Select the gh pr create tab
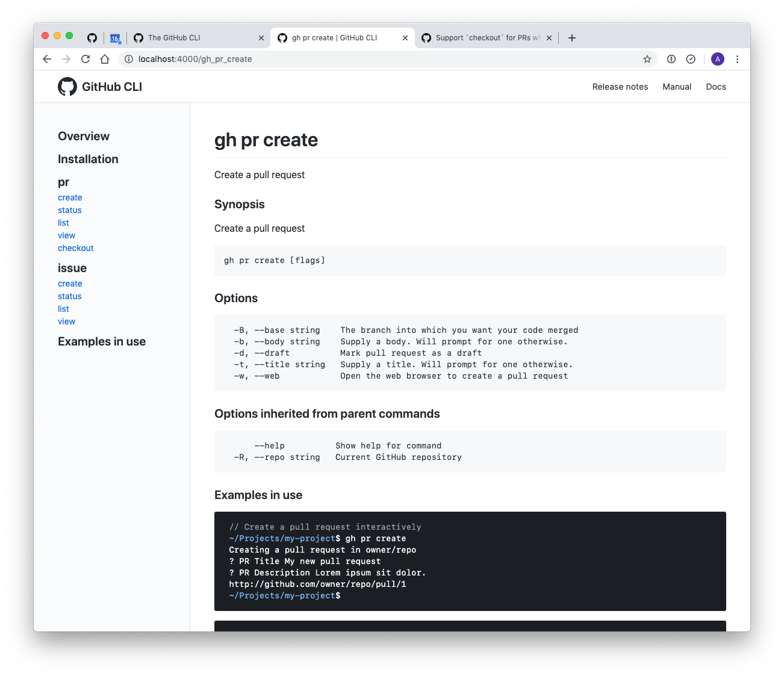Screen dimensions: 784x676 342,38
